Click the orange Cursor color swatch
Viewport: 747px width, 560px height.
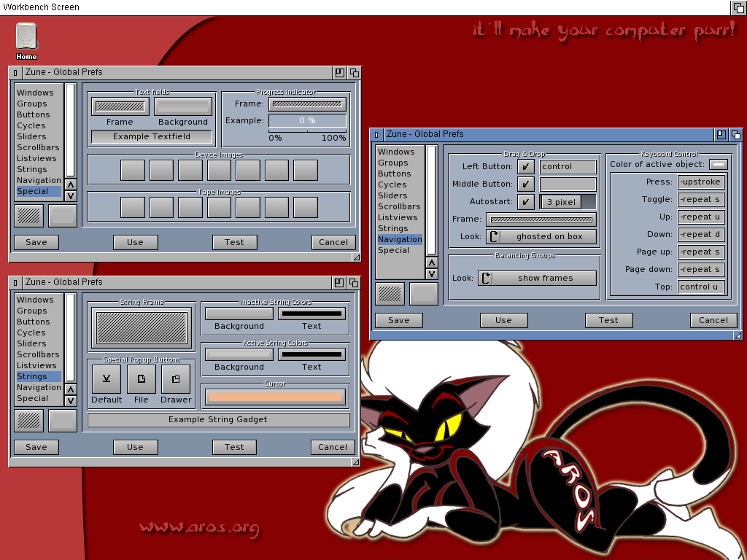point(275,397)
